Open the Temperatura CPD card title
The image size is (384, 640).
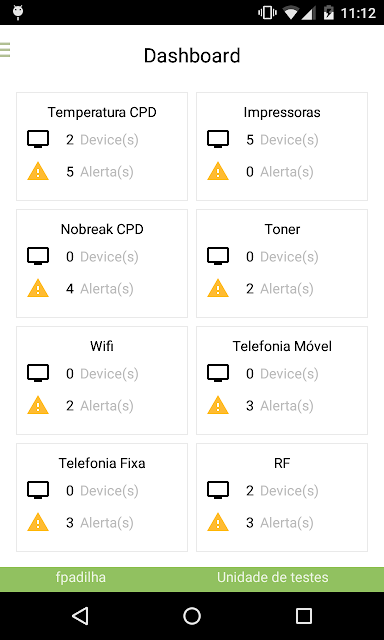102,112
